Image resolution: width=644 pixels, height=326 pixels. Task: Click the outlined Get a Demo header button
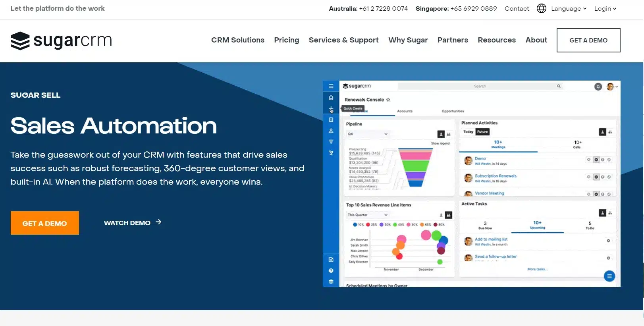pos(588,40)
